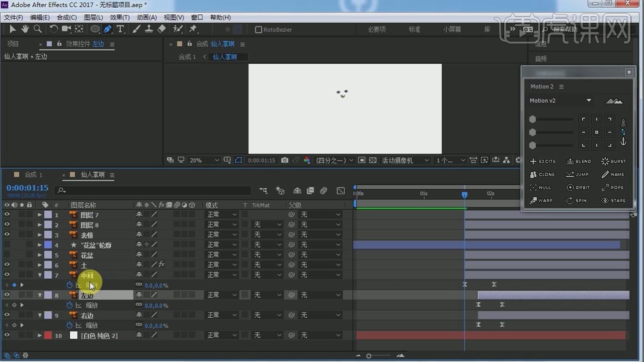Select the Brush tool

pos(137,29)
